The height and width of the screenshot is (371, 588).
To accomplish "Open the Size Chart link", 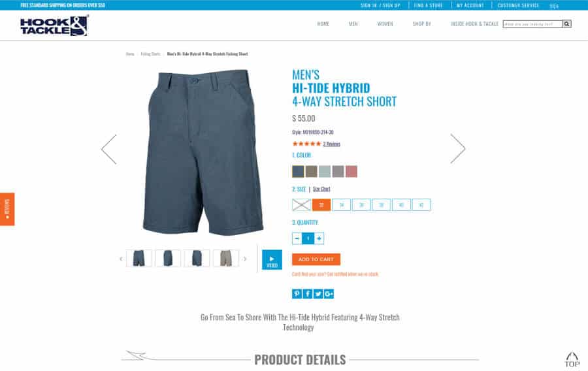I will pyautogui.click(x=321, y=189).
